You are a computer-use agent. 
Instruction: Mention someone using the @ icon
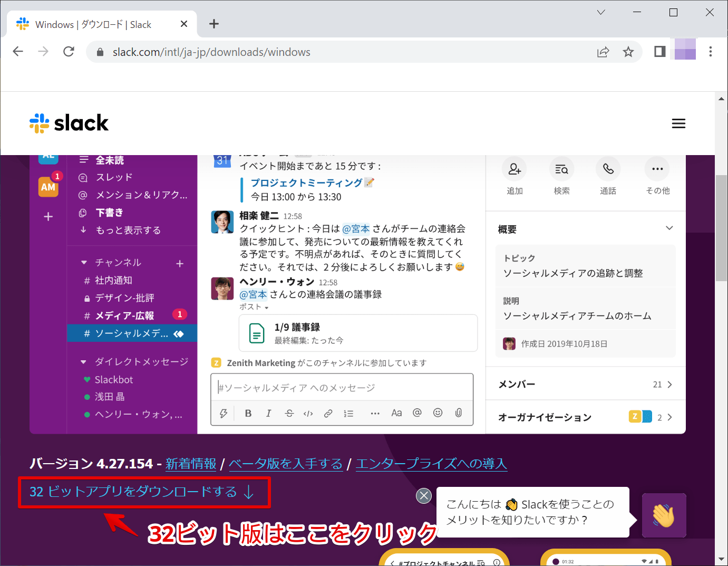click(417, 413)
